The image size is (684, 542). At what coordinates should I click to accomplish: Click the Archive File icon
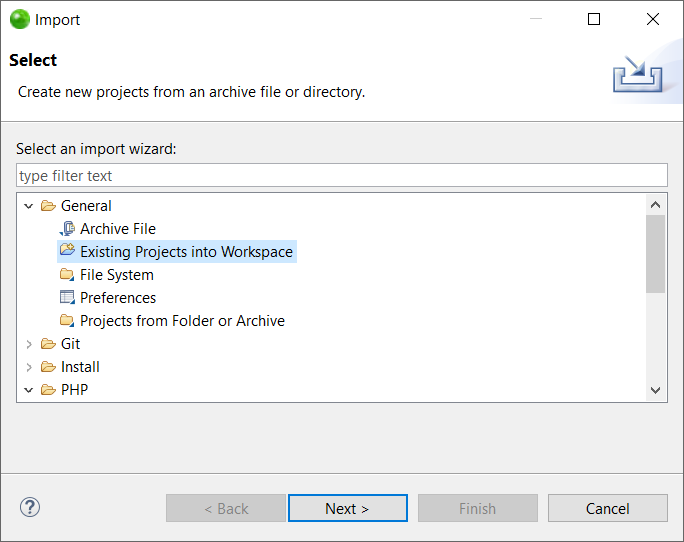coord(67,229)
